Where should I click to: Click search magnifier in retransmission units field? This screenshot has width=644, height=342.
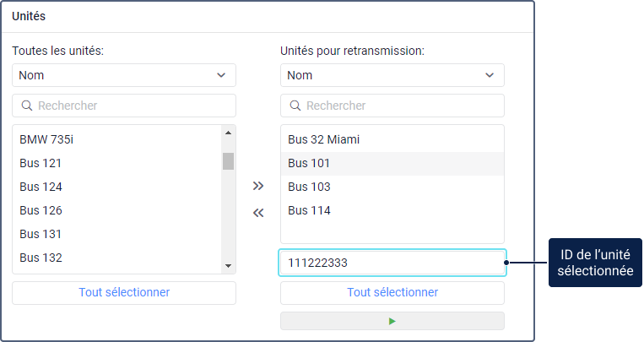coord(295,106)
